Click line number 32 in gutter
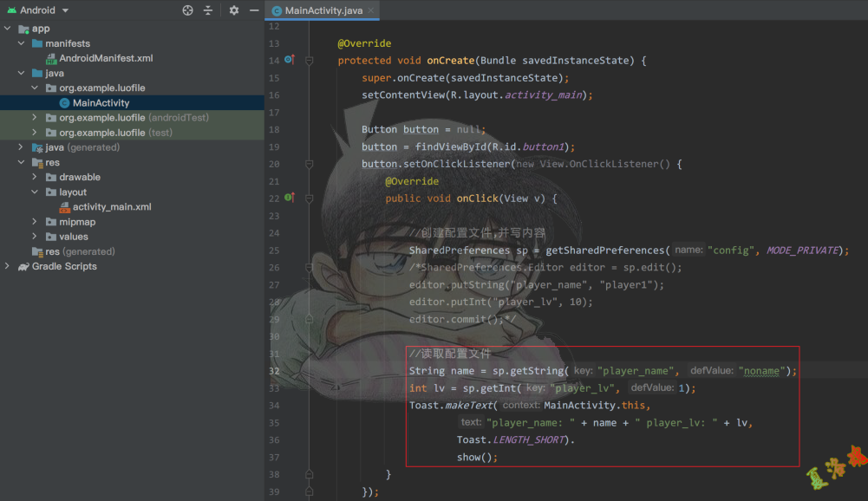Viewport: 868px width, 501px height. tap(274, 371)
